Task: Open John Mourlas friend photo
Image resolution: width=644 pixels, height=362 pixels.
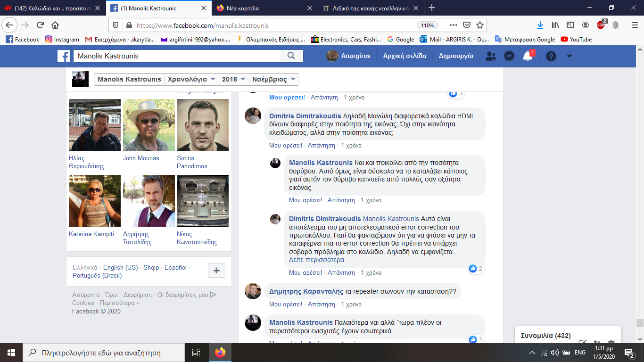Action: (149, 125)
